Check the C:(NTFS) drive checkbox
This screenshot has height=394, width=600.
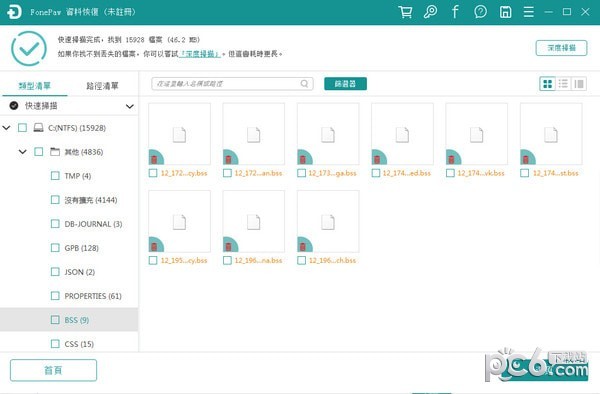pos(23,128)
